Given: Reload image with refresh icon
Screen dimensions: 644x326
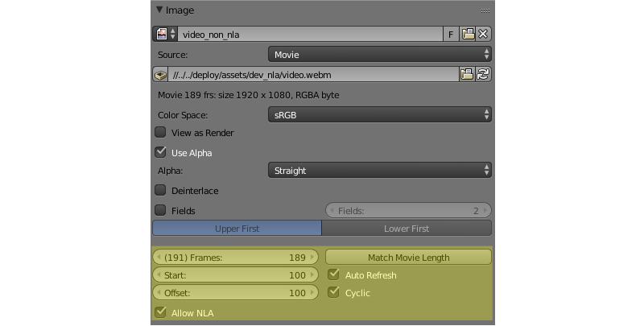Looking at the screenshot, I should pyautogui.click(x=484, y=74).
